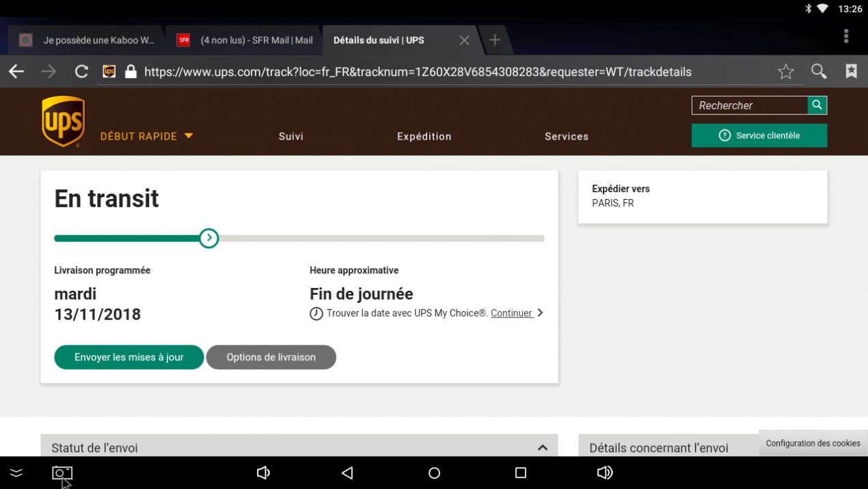Collapse the Statut de l'envoi section
Screen dimensions: 868x489
543,448
